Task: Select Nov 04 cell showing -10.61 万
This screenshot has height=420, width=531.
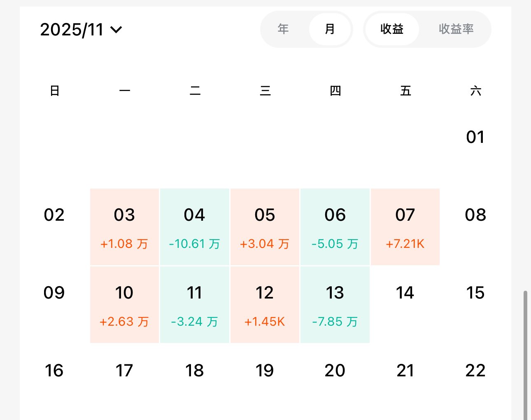Action: pyautogui.click(x=194, y=227)
